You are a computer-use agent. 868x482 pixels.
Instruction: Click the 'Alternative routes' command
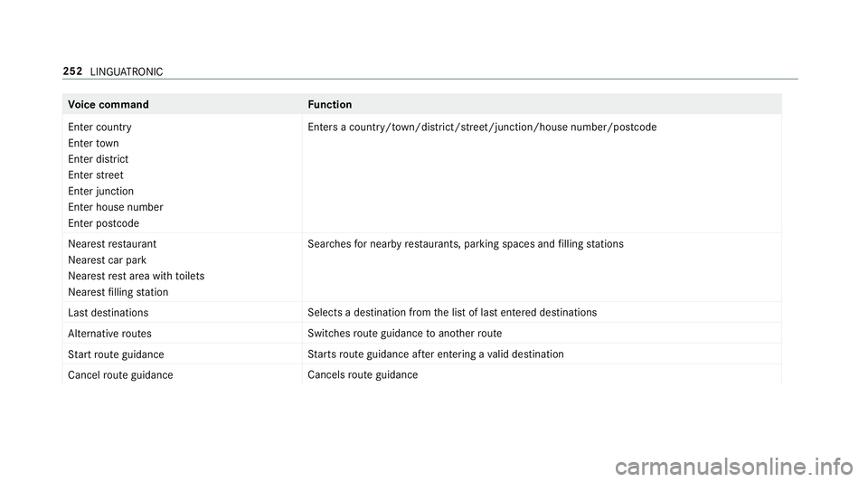pos(109,334)
